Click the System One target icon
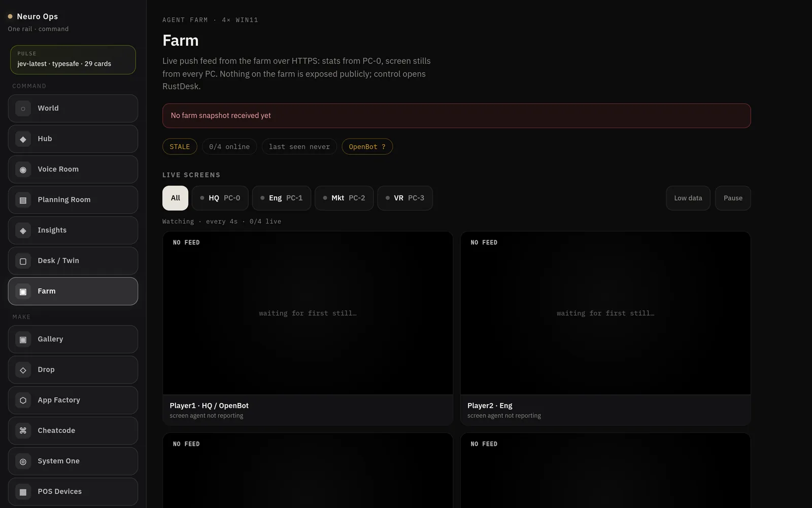This screenshot has width=812, height=508. [x=23, y=461]
